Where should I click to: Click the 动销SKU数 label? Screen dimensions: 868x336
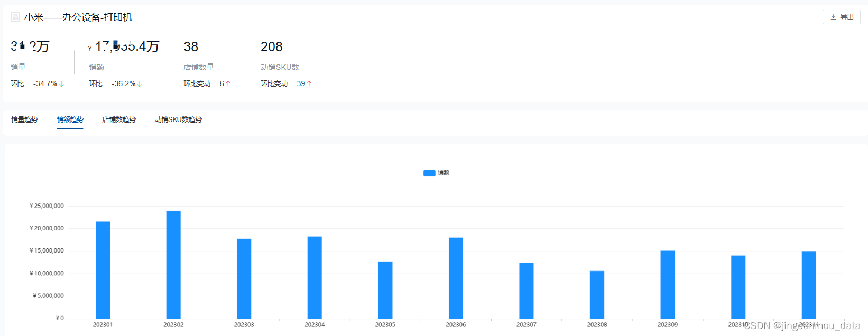[x=280, y=67]
